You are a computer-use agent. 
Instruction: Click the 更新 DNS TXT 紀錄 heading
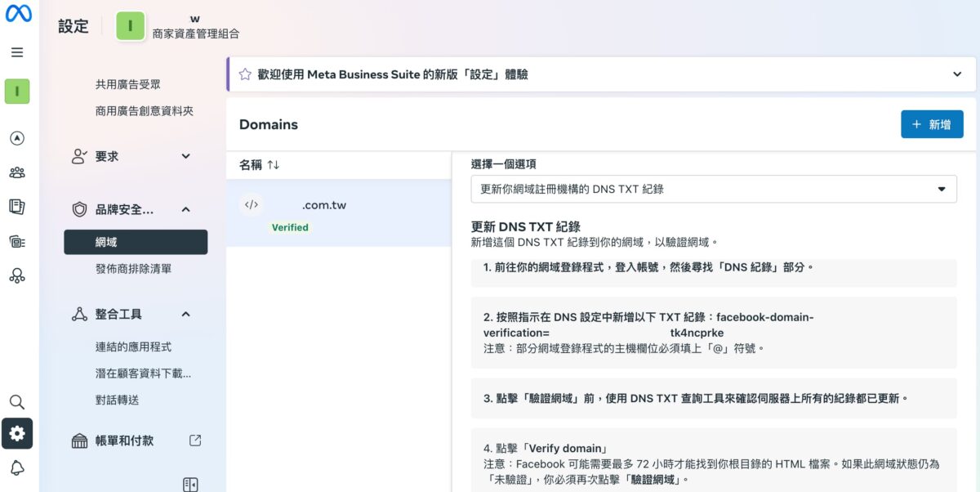526,226
